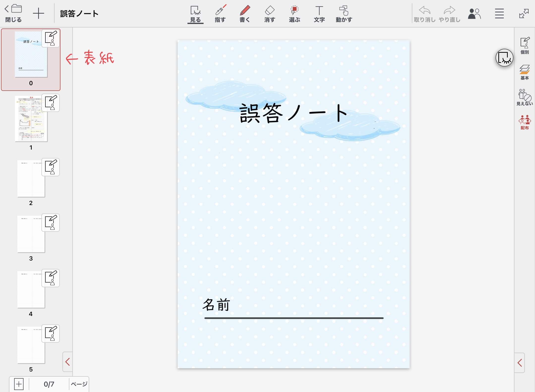Select the 文字 text tool
The image size is (535, 392).
tap(319, 14)
